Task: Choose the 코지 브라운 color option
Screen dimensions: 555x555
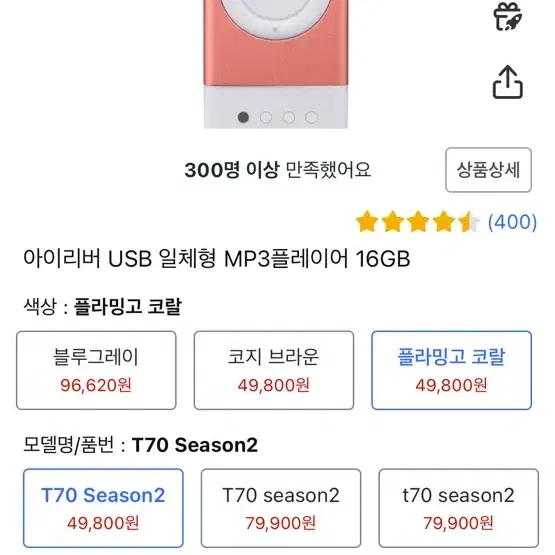Action: click(x=274, y=370)
